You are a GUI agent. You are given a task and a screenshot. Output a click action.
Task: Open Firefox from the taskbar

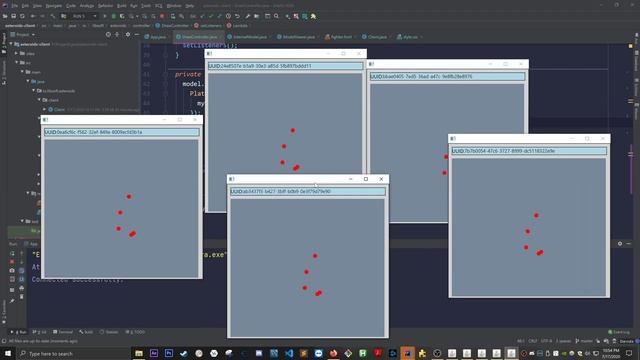[333, 353]
